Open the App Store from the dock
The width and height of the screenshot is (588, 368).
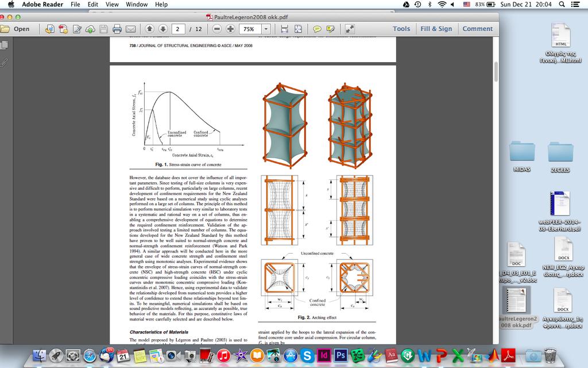[291, 355]
